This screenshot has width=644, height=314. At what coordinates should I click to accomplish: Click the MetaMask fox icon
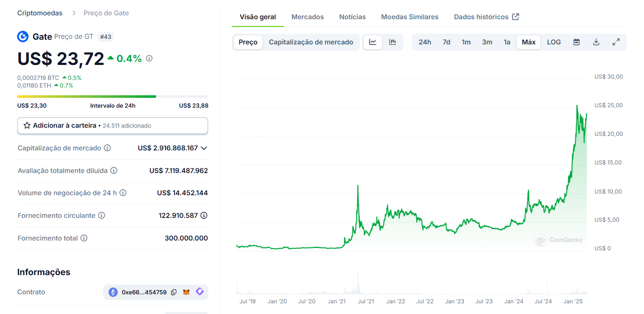[186, 292]
